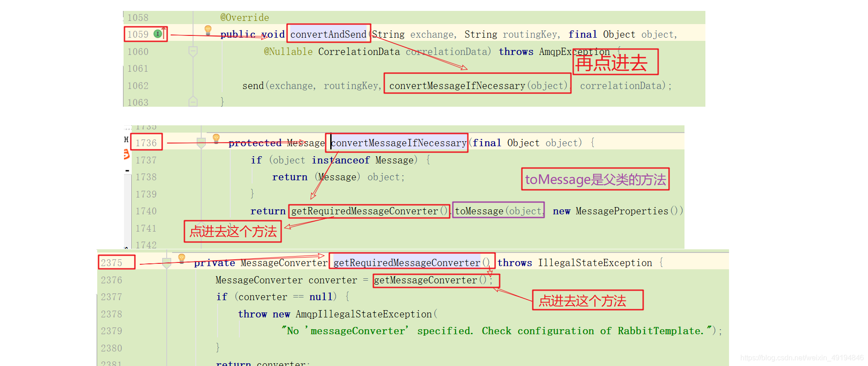
Task: Click the green implements gutter icon at line 1059
Action: tap(158, 34)
